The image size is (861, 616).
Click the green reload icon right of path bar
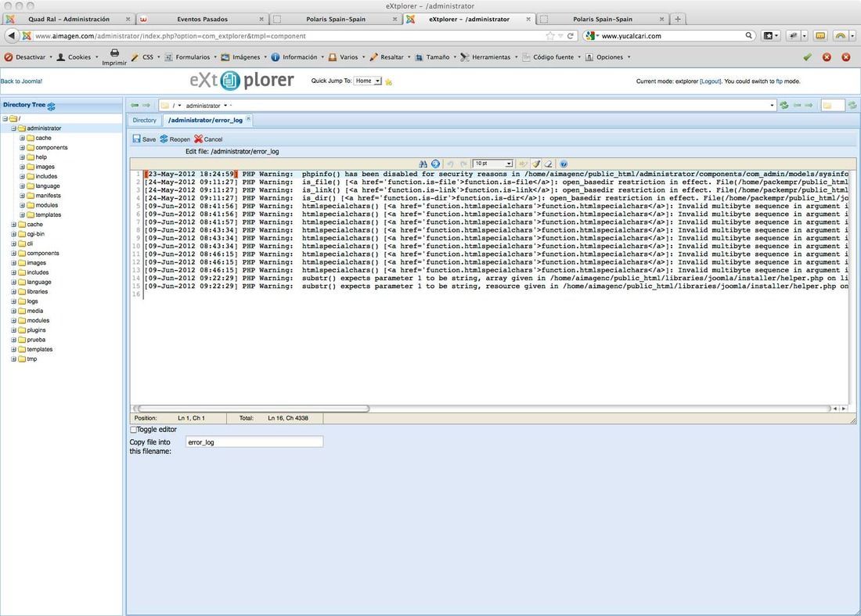click(x=784, y=105)
